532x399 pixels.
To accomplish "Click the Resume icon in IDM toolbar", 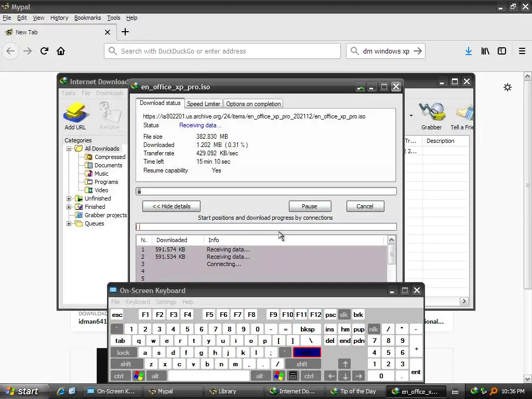I will pos(110,116).
